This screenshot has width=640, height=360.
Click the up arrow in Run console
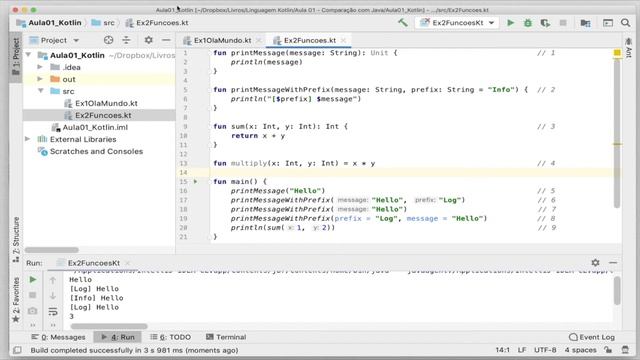[53, 280]
